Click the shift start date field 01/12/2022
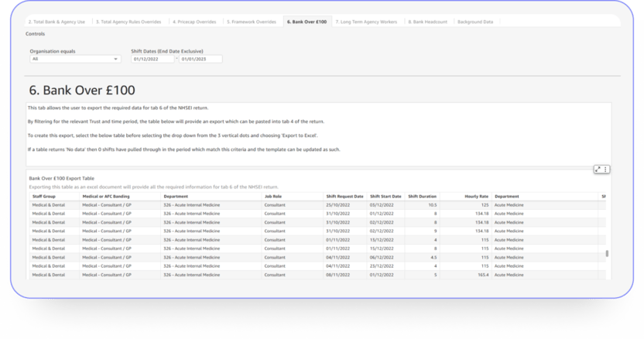Viewport: 644px width, 339px height. [x=152, y=59]
